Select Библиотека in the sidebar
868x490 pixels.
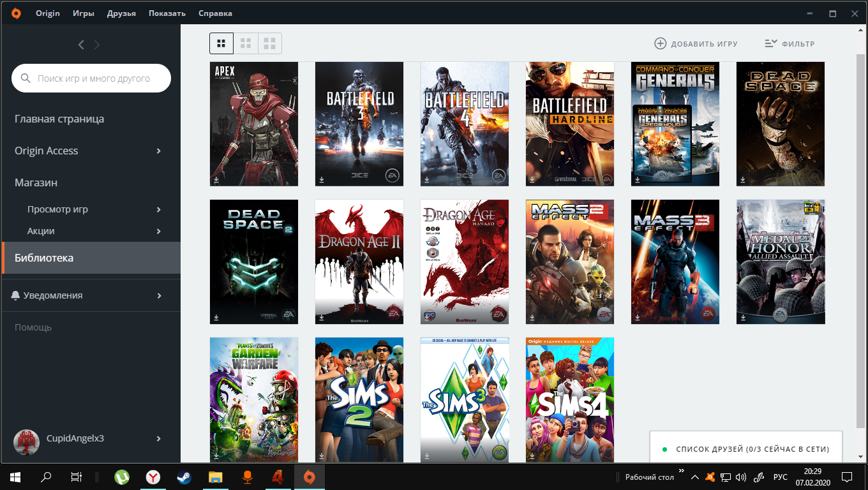click(x=91, y=258)
